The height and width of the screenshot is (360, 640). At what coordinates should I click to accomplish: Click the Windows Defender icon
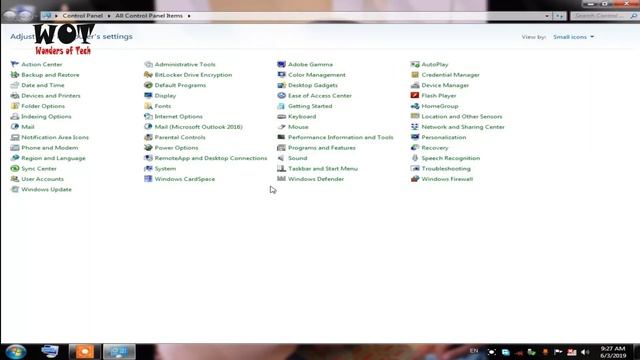coord(281,179)
